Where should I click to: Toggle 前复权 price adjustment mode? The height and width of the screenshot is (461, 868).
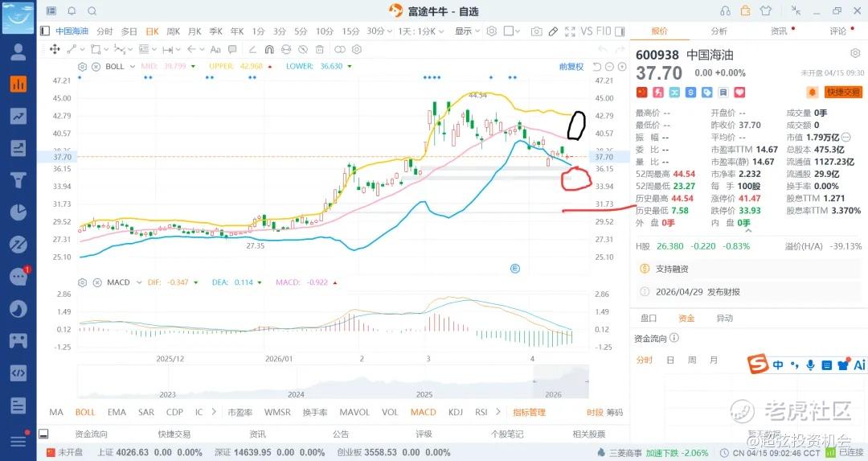pos(571,67)
